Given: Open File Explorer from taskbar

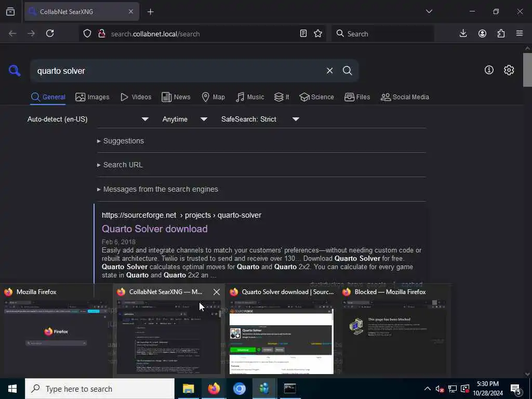Looking at the screenshot, I should tap(188, 389).
